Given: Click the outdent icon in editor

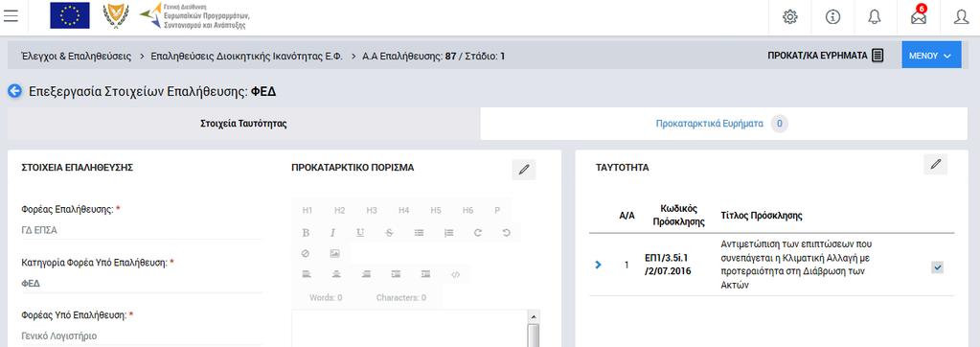Looking at the screenshot, I should 425,274.
